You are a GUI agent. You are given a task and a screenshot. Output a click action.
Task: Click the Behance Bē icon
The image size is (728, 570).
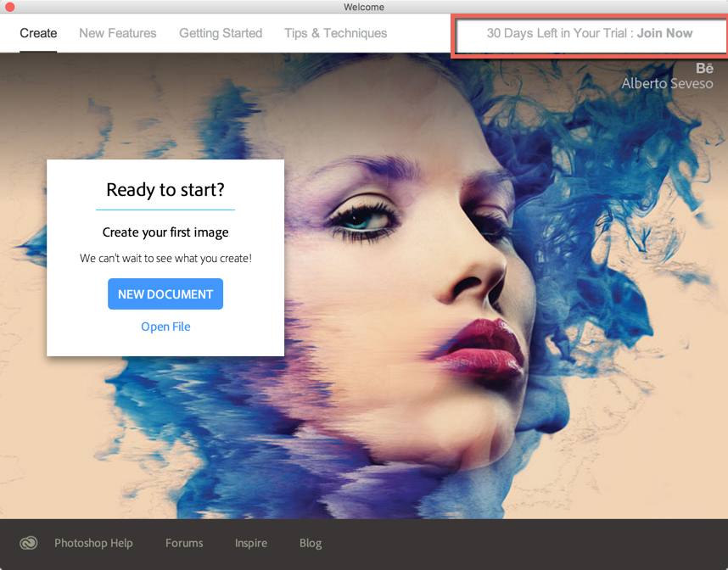click(x=704, y=69)
